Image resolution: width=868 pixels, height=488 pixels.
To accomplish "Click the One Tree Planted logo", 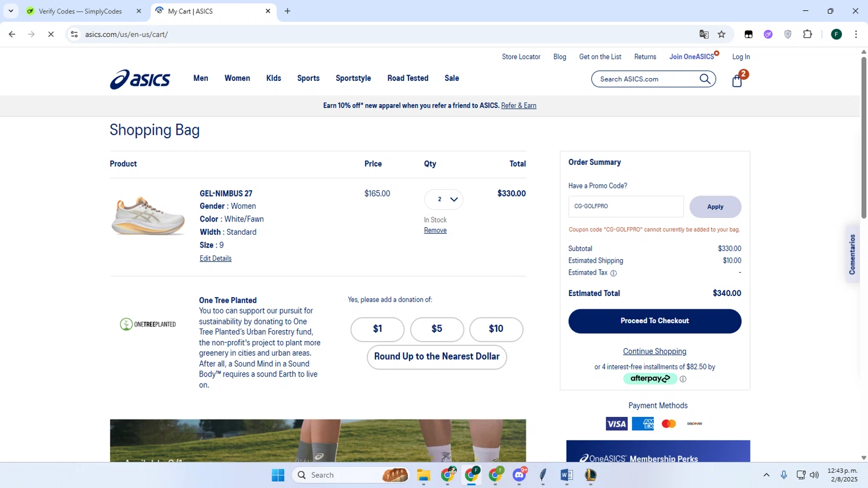I will 148,324.
